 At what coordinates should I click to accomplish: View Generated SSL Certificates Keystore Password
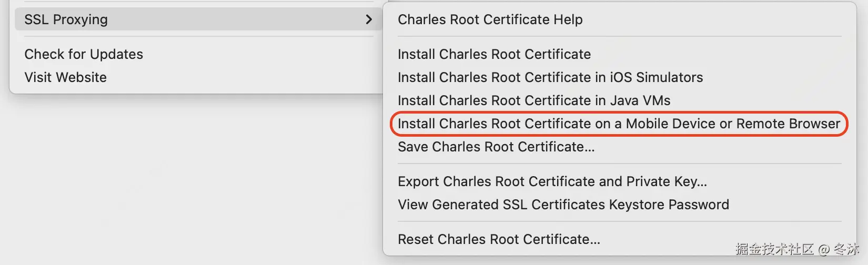(563, 205)
